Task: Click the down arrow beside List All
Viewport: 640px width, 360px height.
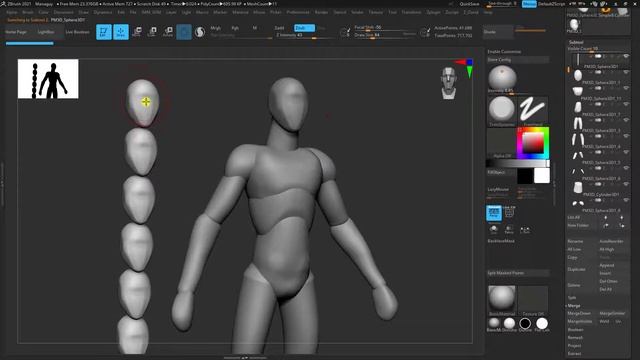Action: (622, 218)
